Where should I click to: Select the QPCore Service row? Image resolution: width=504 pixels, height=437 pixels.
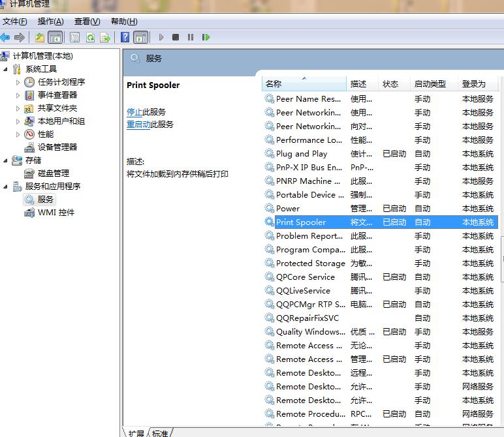pyautogui.click(x=380, y=277)
